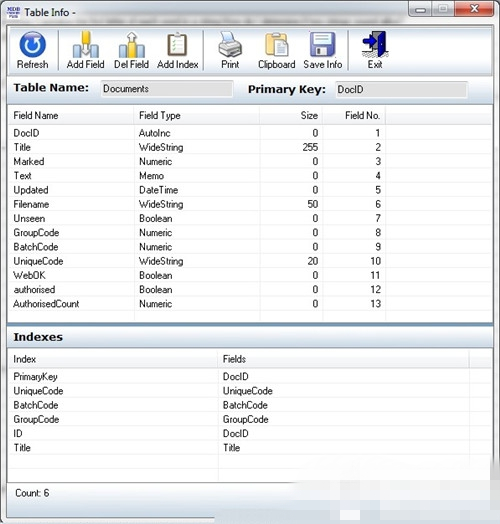Sort by Field Name column header
This screenshot has height=524, width=500.
coord(71,116)
